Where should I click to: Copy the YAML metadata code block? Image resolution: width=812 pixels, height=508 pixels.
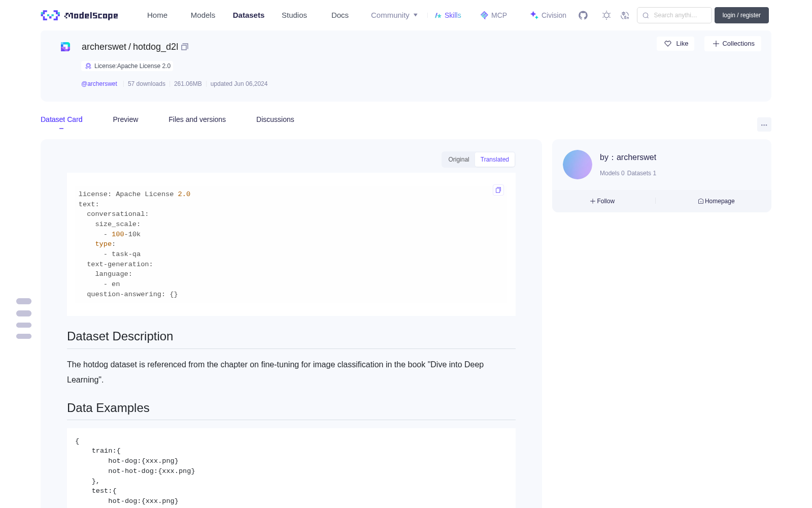coord(498,190)
